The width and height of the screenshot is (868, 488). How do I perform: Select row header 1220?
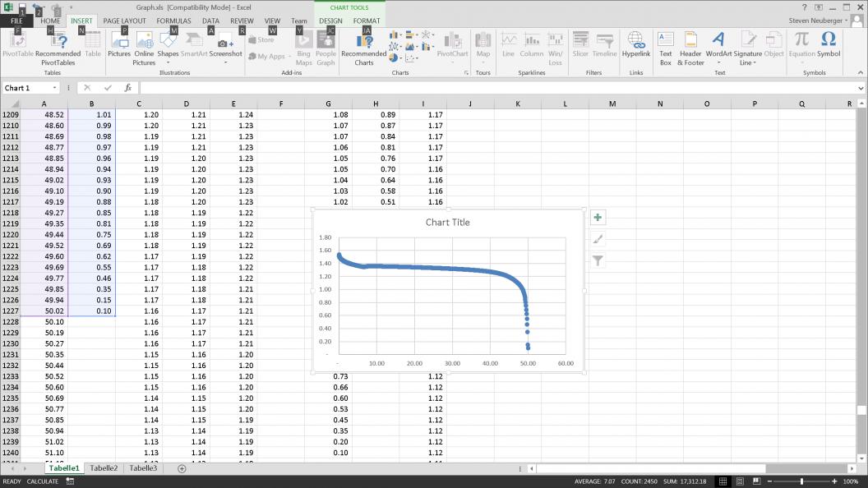click(11, 235)
